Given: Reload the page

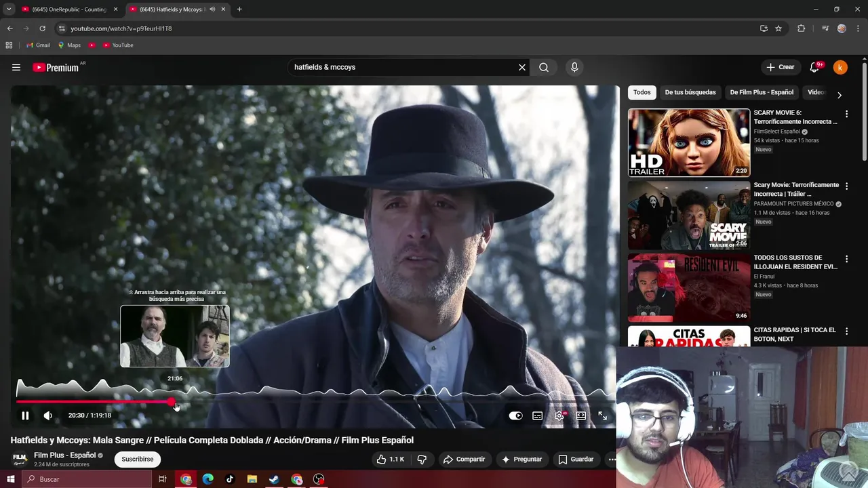Looking at the screenshot, I should click(x=42, y=28).
